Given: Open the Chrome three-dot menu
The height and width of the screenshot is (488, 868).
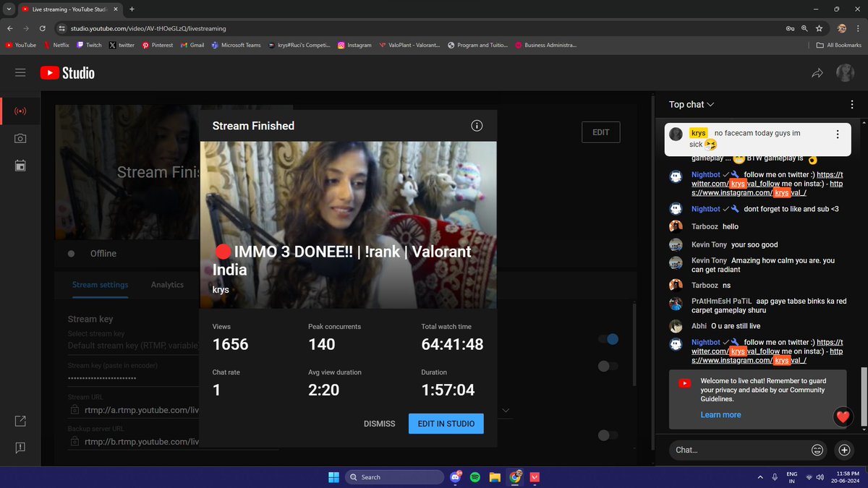Looking at the screenshot, I should coord(858,28).
